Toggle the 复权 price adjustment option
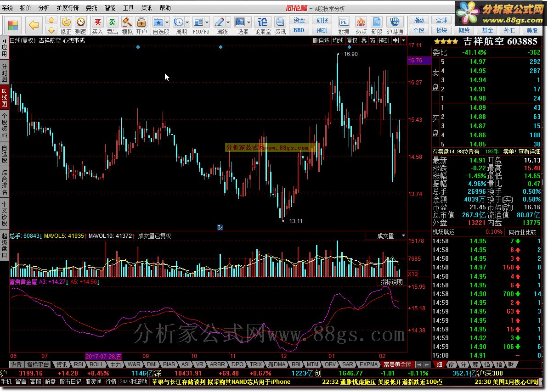 [352, 40]
